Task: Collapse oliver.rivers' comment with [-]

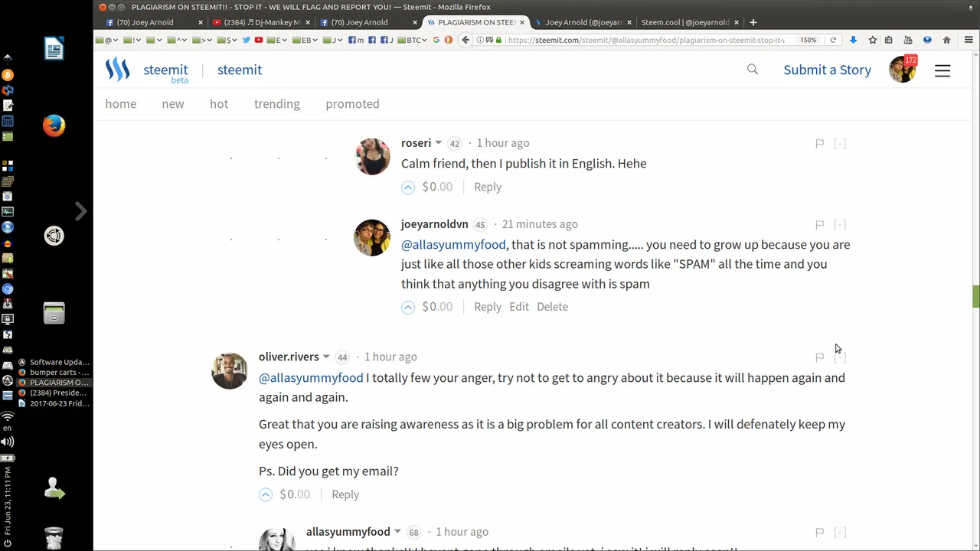Action: 840,357
